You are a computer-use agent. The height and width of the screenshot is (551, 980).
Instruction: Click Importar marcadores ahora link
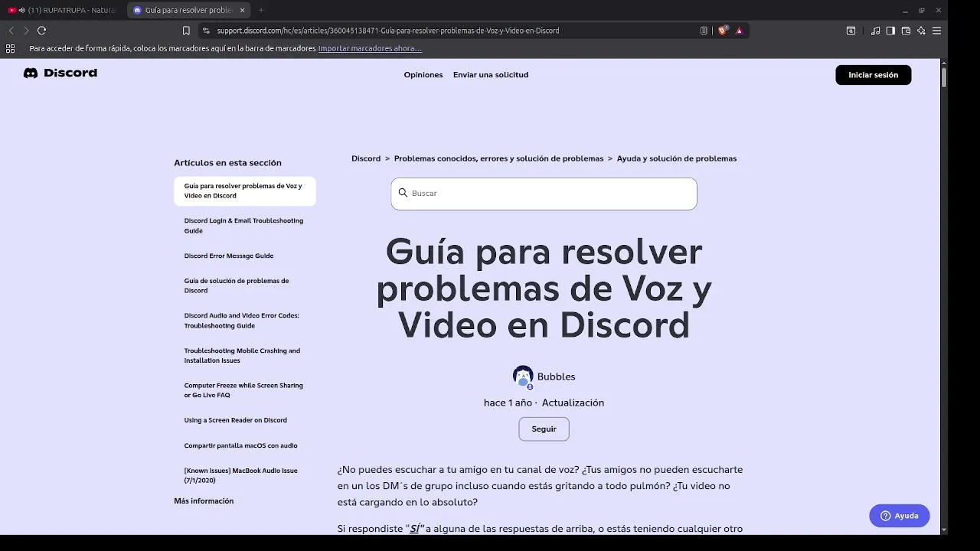pyautogui.click(x=370, y=48)
